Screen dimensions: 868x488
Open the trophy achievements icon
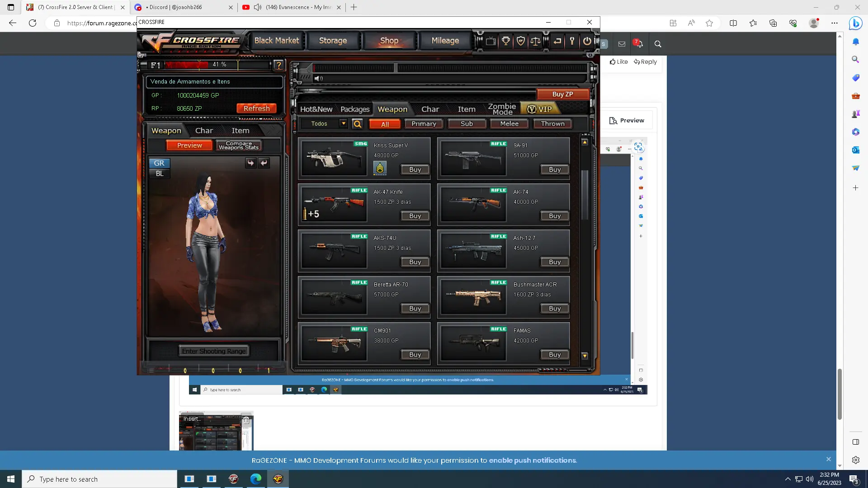[x=506, y=41]
